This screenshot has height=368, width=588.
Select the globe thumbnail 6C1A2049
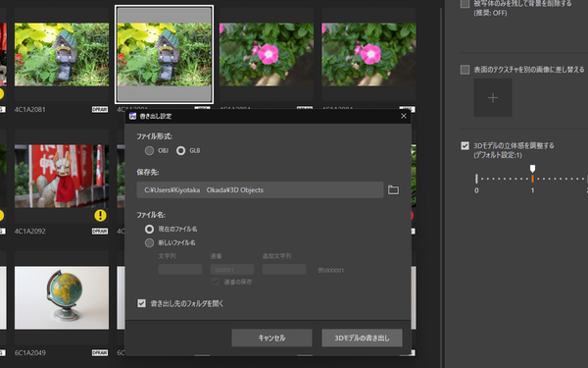(x=62, y=297)
